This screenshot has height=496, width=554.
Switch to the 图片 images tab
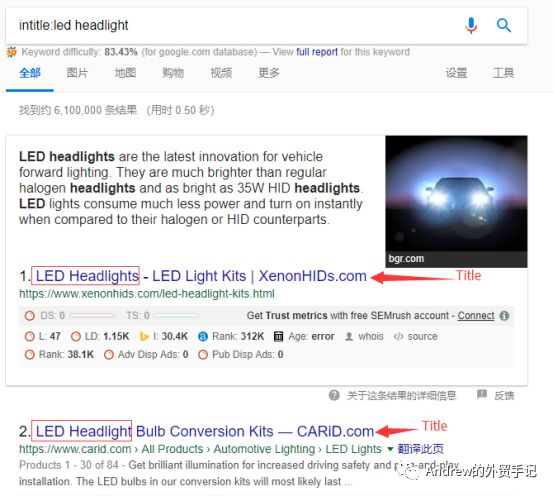coord(77,73)
